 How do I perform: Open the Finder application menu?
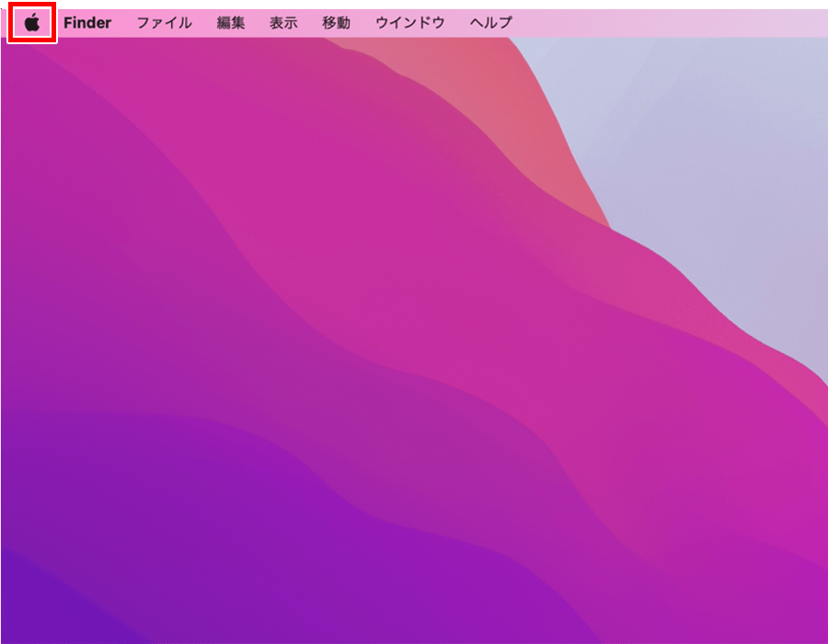[87, 23]
